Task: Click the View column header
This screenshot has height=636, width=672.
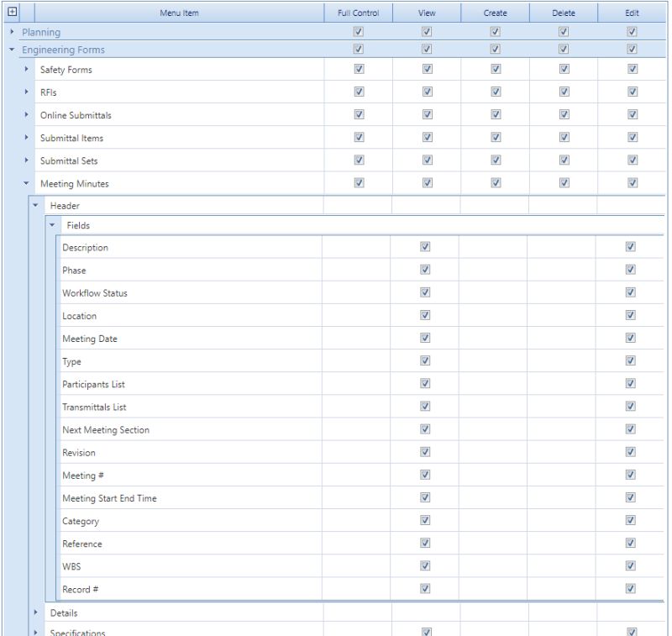Action: click(427, 13)
